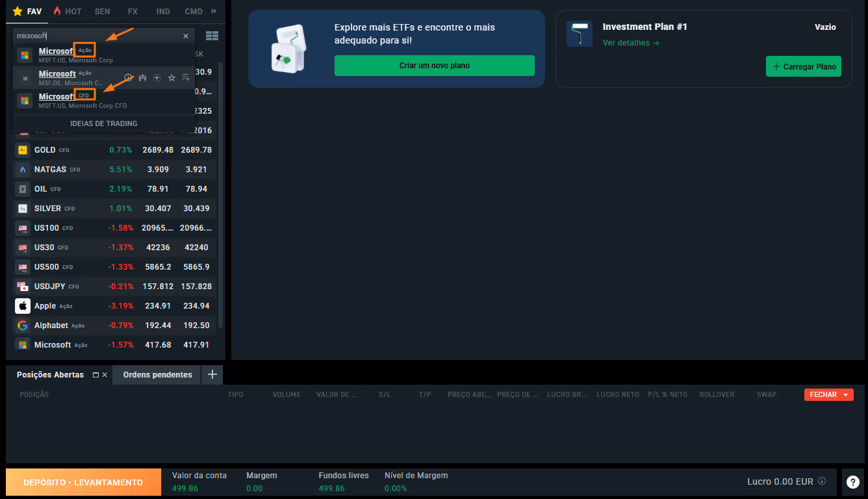Click the ROLLOVER column header
Viewport: 868px width, 499px height.
[717, 394]
